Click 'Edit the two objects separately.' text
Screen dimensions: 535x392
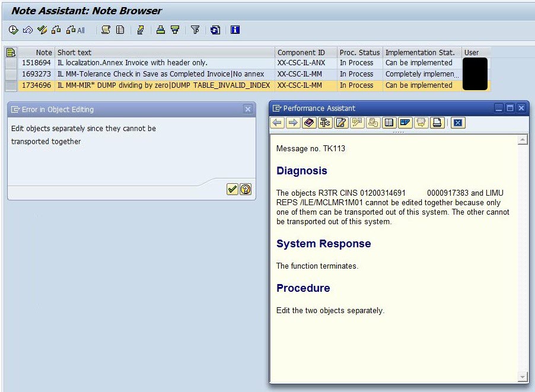point(330,311)
